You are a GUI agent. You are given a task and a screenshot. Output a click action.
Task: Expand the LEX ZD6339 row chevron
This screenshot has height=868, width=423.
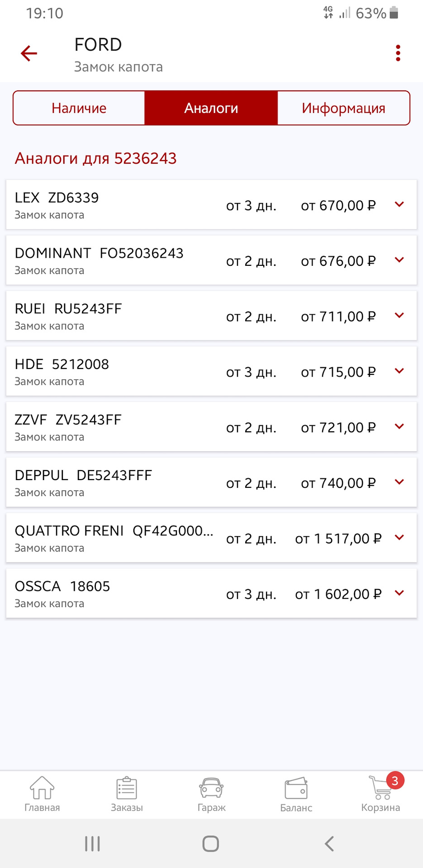tap(399, 204)
